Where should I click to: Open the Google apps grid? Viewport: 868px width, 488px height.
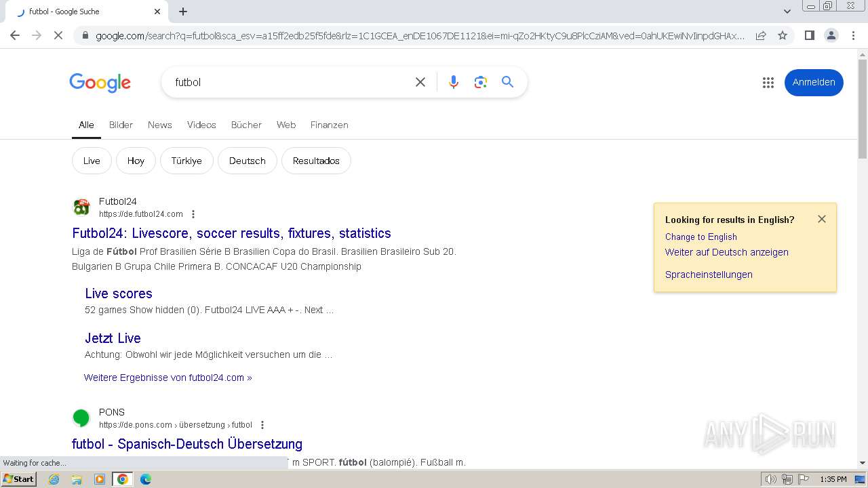(768, 83)
